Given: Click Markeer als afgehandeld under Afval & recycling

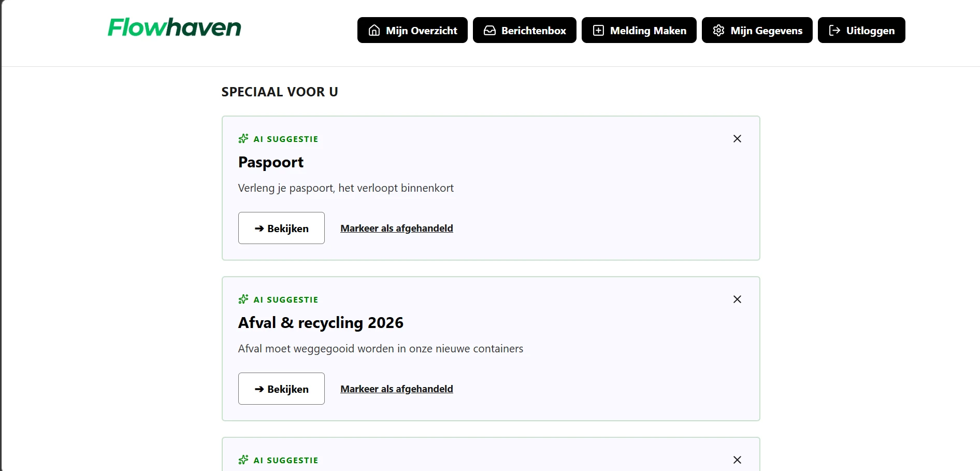Looking at the screenshot, I should pos(397,389).
